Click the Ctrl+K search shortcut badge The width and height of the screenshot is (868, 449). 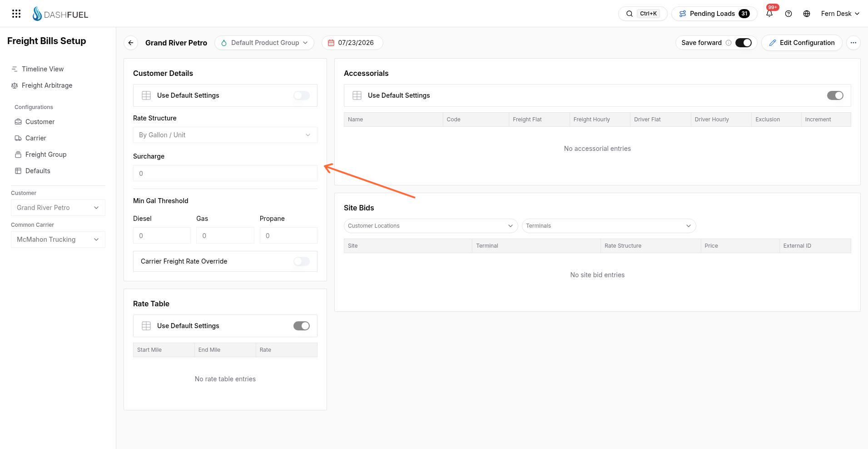click(x=648, y=14)
